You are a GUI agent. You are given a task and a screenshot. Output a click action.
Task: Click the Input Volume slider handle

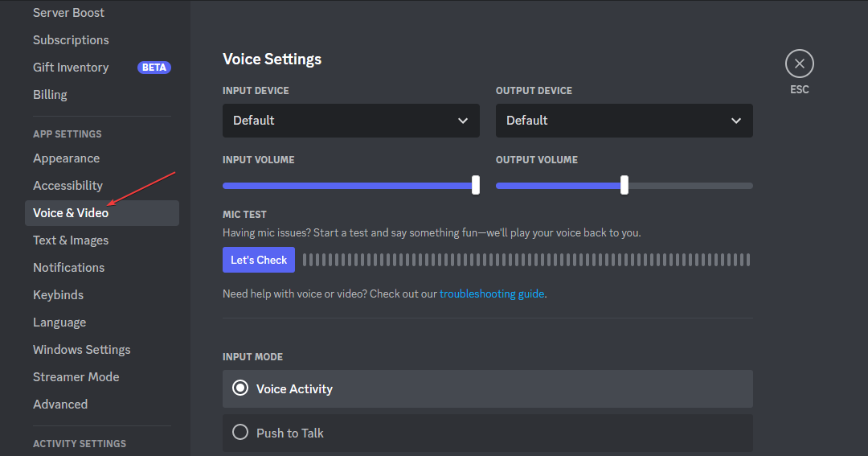pyautogui.click(x=476, y=185)
